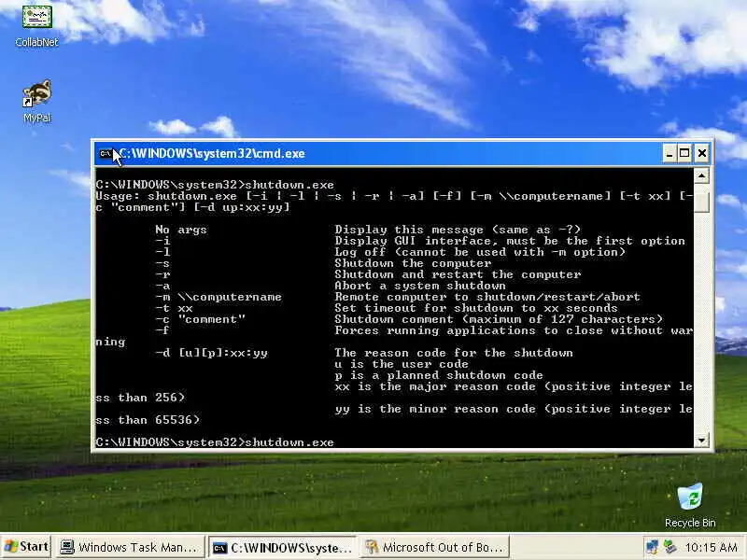Close the cmd.exe window
747x560 pixels.
point(702,153)
